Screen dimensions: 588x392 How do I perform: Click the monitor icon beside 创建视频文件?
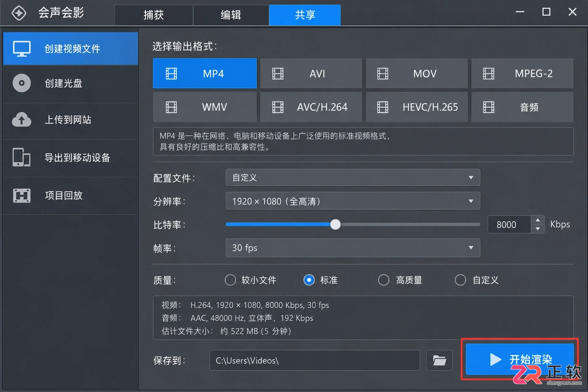coord(22,49)
